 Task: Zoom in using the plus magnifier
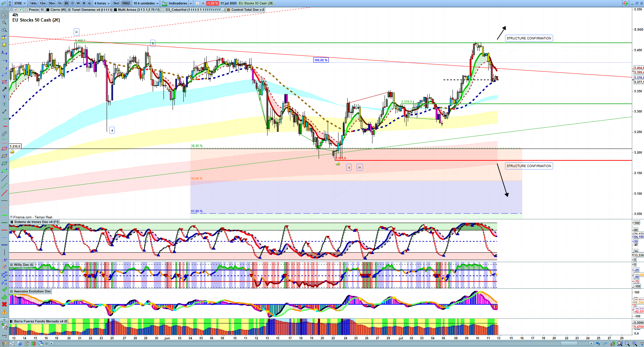[635, 344]
